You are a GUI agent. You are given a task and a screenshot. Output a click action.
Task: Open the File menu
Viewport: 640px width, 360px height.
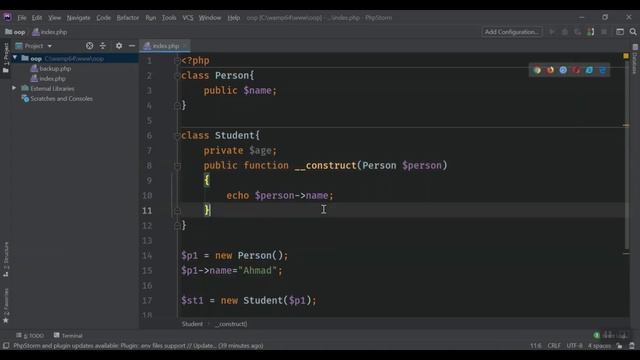click(22, 18)
